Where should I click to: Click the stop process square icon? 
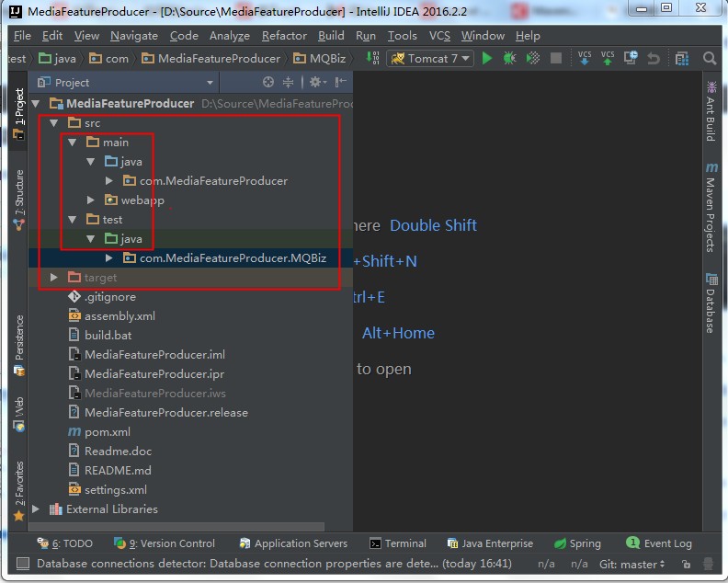[556, 59]
